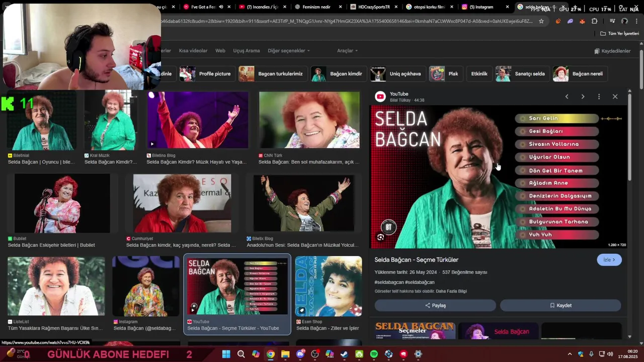Show hidden system tray icons
Viewport: 644px width, 362px height.
[570, 354]
